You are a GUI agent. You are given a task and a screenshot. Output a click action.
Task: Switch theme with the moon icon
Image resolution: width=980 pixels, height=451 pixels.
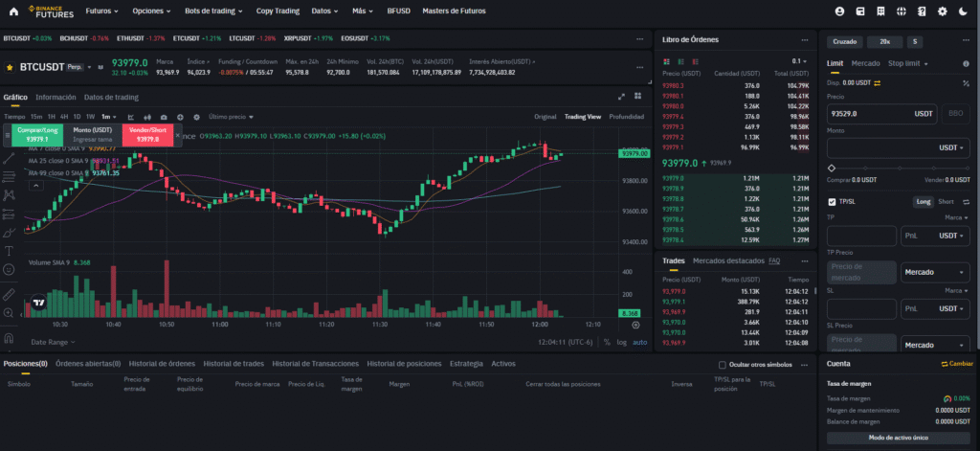click(x=963, y=11)
